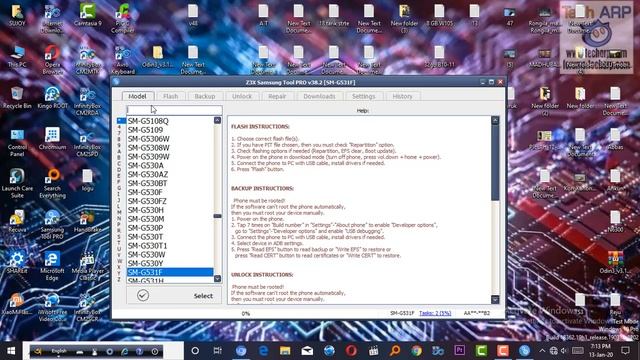Viewport: 640px width, 360px height.
Task: Open Control Panel desktop icon
Action: (x=17, y=142)
